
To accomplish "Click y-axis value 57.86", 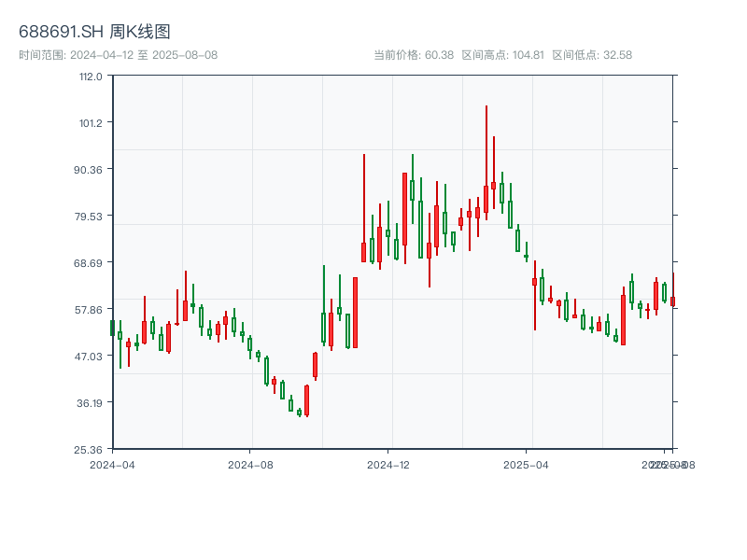I will 88,310.
